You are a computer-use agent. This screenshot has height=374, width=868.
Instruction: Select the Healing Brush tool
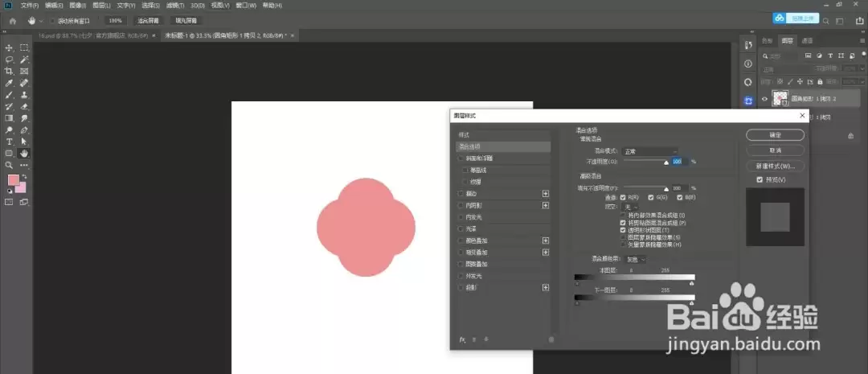point(24,83)
